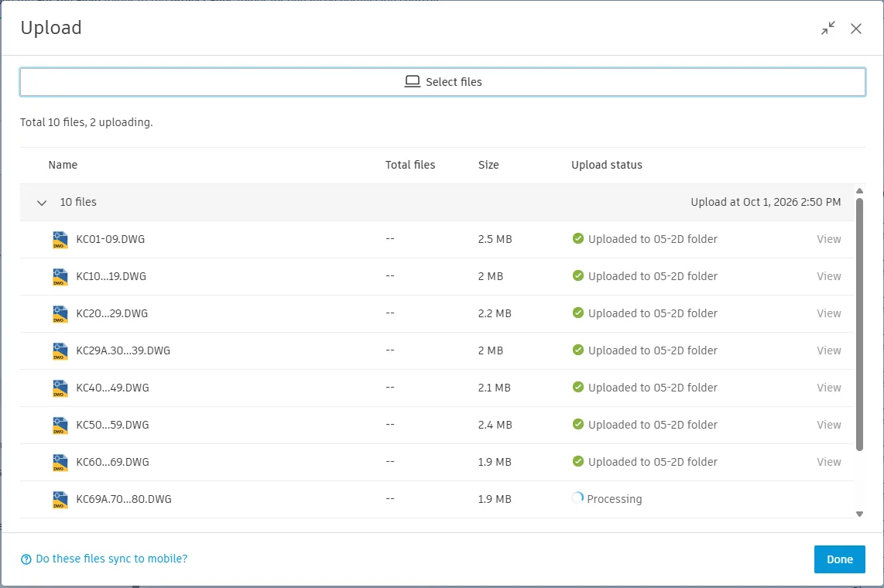
Task: Open "Do these files sync to mobile?" link
Action: tap(111, 559)
